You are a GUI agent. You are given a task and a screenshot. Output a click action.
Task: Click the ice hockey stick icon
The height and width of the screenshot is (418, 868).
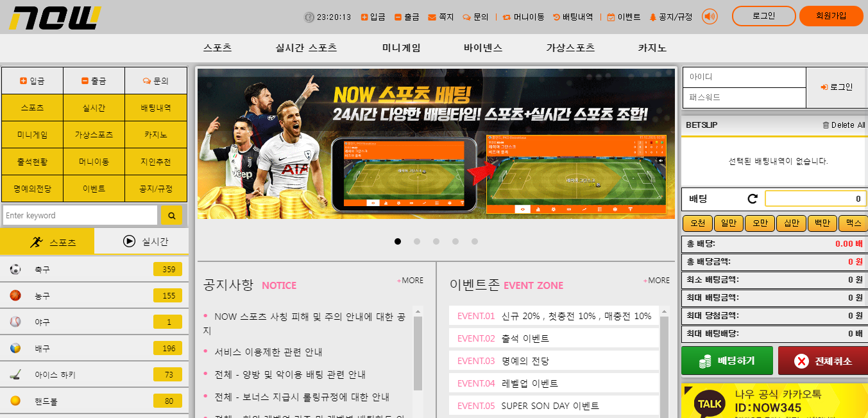[15, 375]
